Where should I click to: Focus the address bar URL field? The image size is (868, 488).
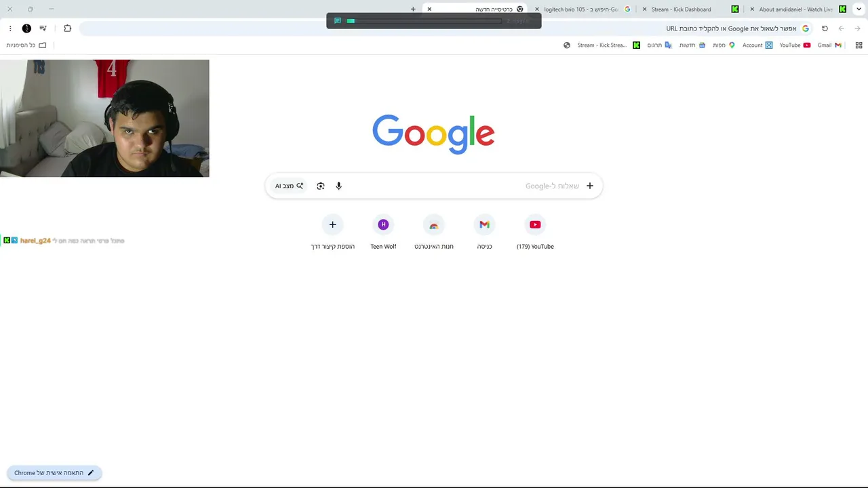click(447, 28)
